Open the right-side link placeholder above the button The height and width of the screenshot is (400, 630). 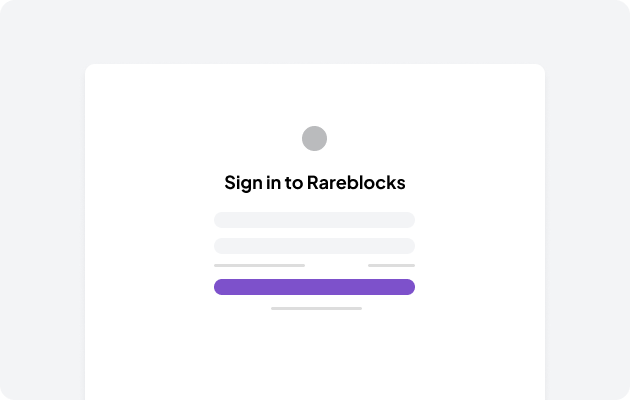(x=391, y=265)
